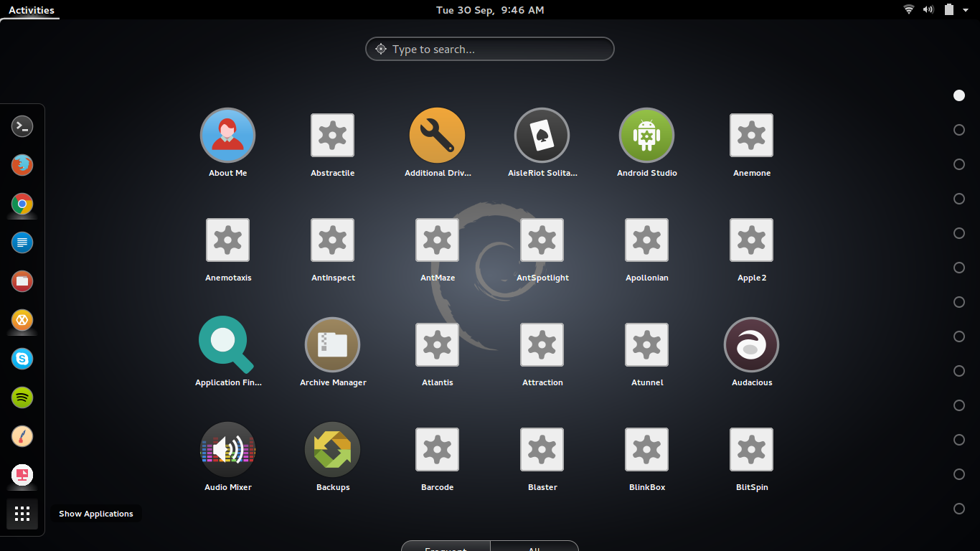Open Archive Manager

click(x=332, y=345)
